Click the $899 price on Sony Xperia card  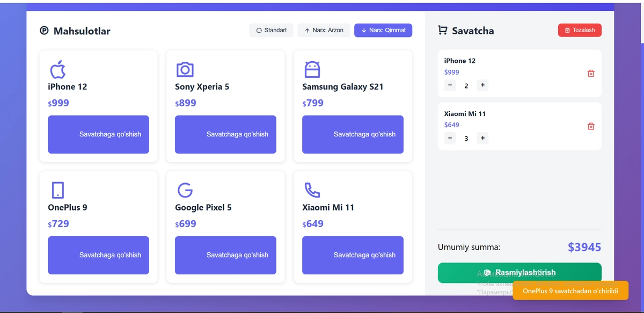(x=186, y=103)
